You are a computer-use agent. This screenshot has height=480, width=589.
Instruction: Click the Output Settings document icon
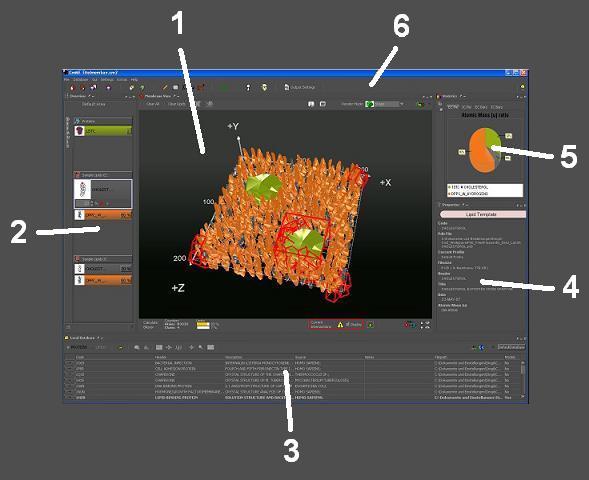287,87
